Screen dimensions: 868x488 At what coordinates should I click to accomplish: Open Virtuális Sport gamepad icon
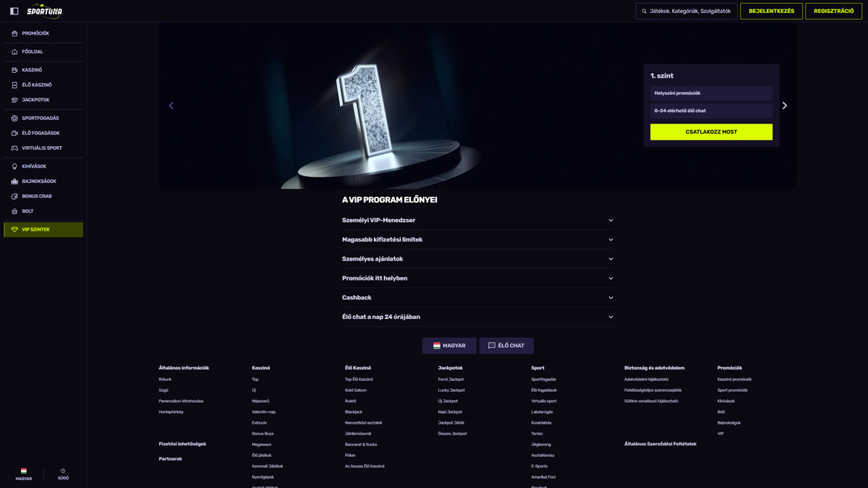[x=14, y=148]
